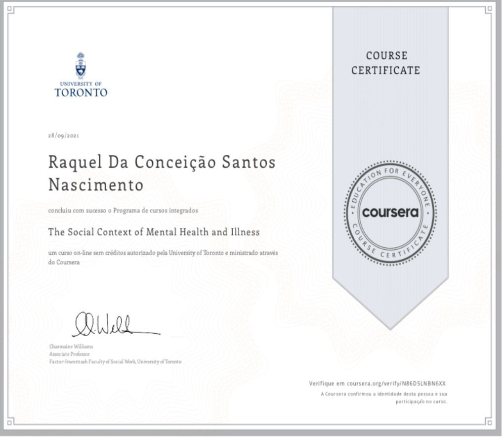Click the signer name Charmaine Williams
Viewport: 504px width, 437px height.
click(x=71, y=347)
